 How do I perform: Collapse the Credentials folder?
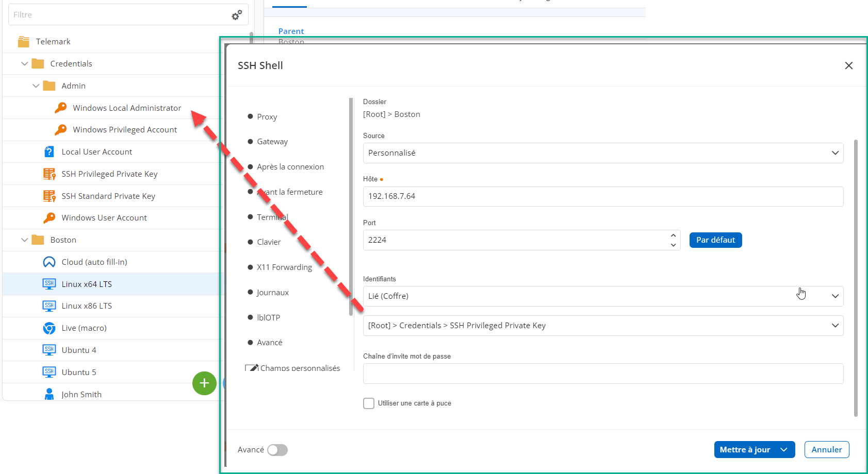click(24, 64)
